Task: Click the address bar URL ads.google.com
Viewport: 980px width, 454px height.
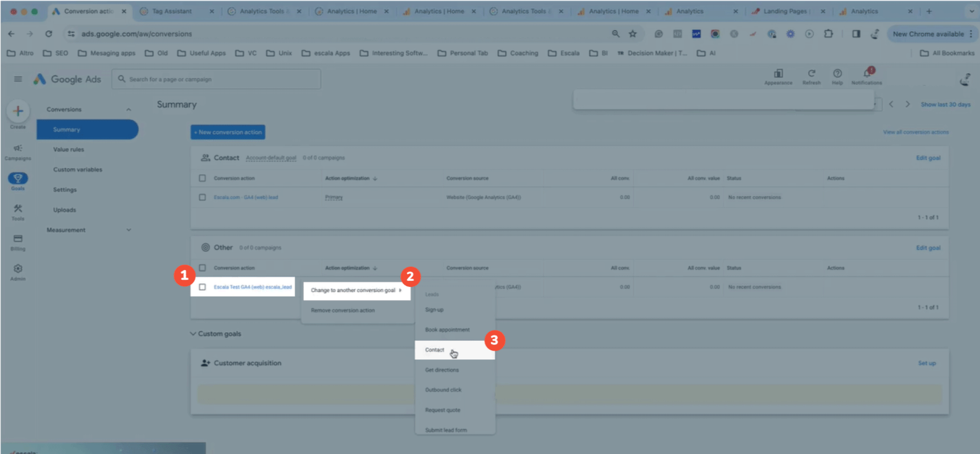Action: [x=137, y=34]
